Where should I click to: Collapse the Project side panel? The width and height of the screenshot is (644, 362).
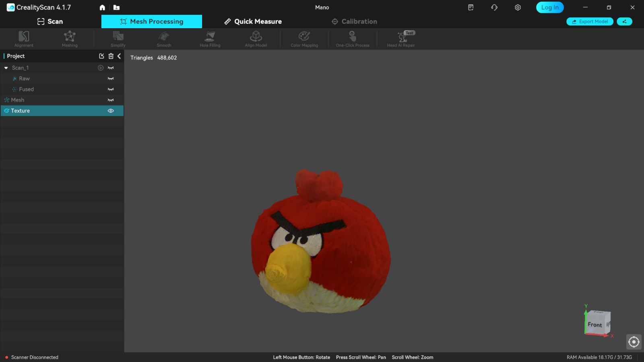[119, 56]
